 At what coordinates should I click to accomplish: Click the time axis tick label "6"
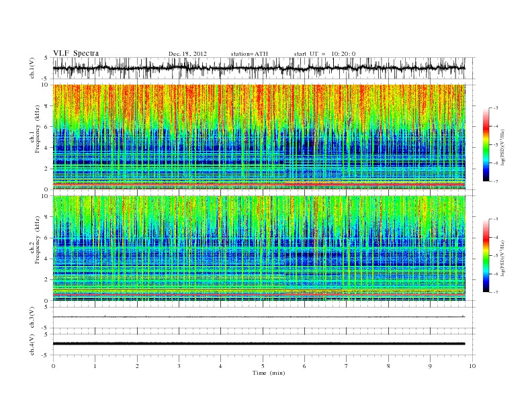pyautogui.click(x=304, y=366)
